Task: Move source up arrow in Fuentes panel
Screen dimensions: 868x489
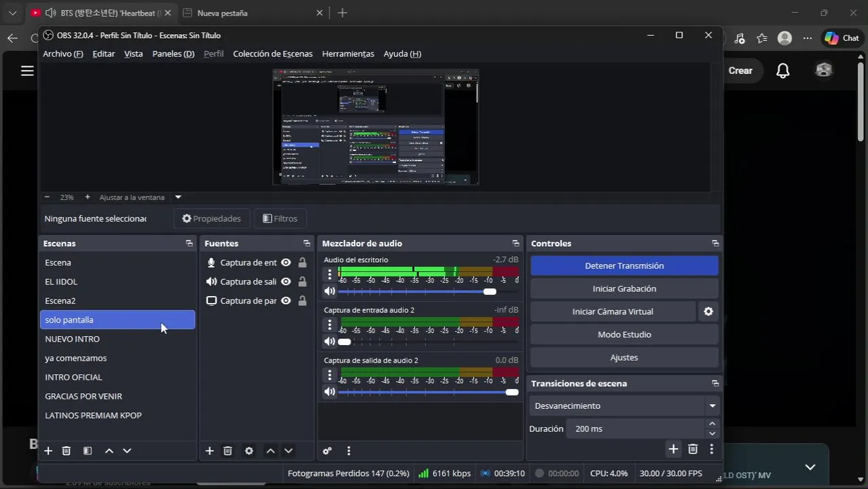Action: coord(270,451)
